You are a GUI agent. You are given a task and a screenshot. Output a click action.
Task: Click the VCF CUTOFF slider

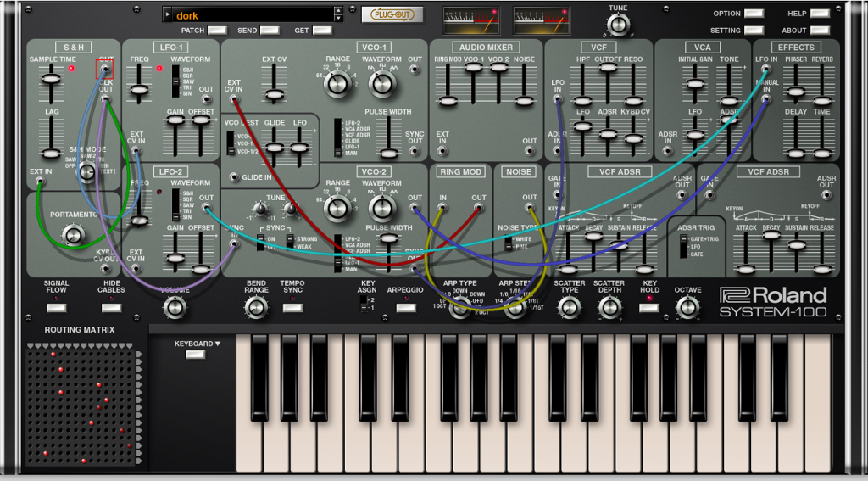[x=608, y=67]
